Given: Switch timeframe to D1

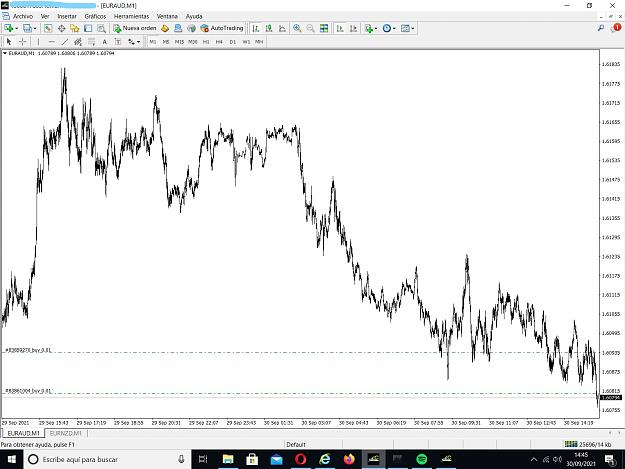Looking at the screenshot, I should click(233, 42).
